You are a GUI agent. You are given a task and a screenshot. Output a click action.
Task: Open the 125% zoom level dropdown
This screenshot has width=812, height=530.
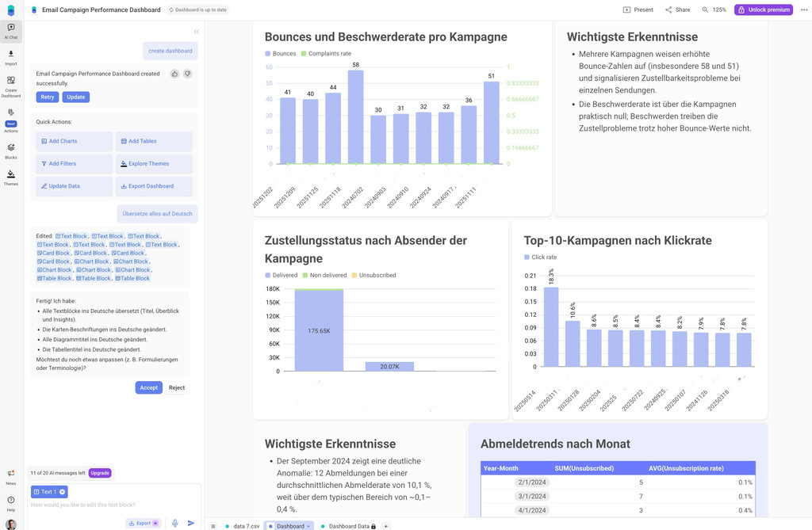[714, 10]
